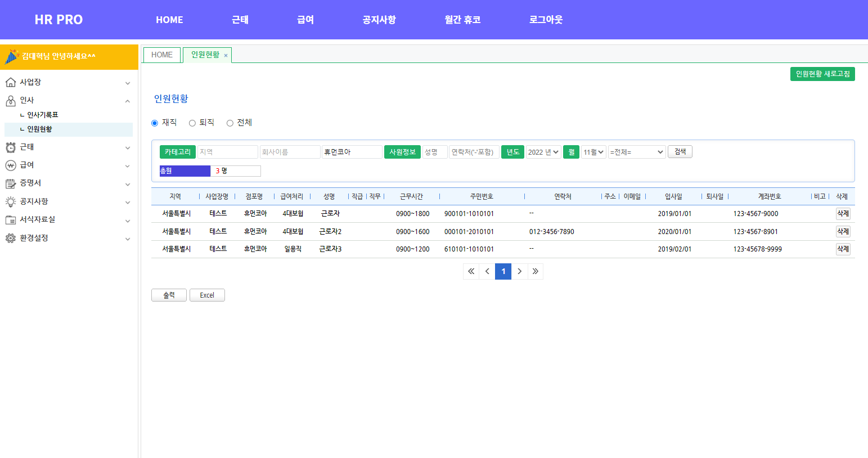This screenshot has height=458, width=868.
Task: Open 급여 in the top navigation
Action: [x=305, y=20]
